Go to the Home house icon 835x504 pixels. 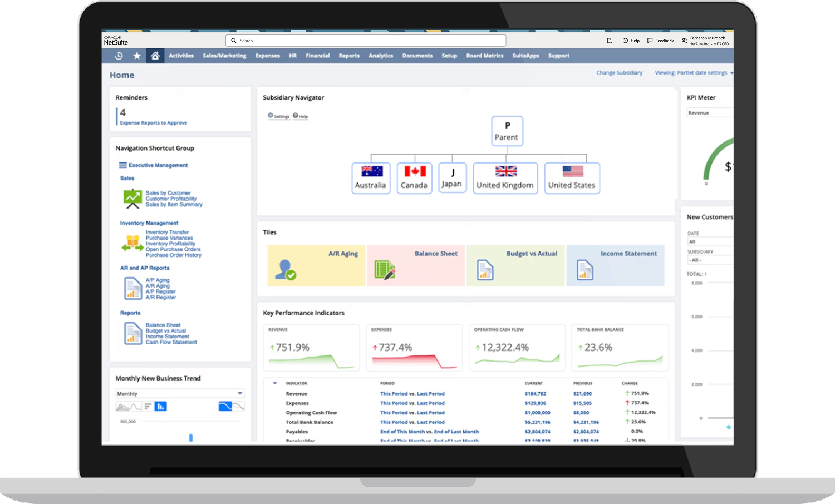pos(155,56)
